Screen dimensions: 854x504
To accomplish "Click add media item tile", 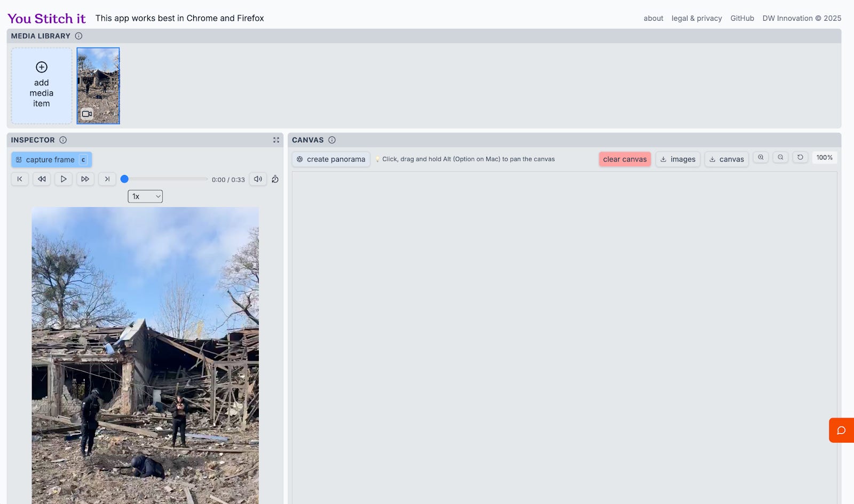I will [x=42, y=86].
